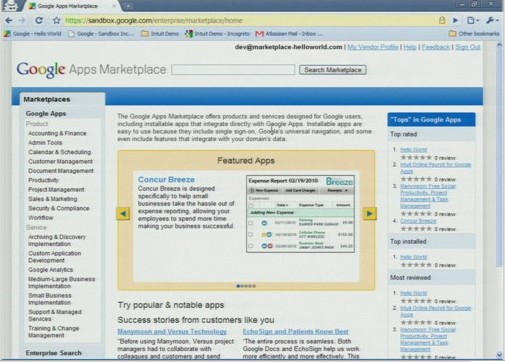Click the address bar URL
This screenshot has width=505, height=362.
153,20
